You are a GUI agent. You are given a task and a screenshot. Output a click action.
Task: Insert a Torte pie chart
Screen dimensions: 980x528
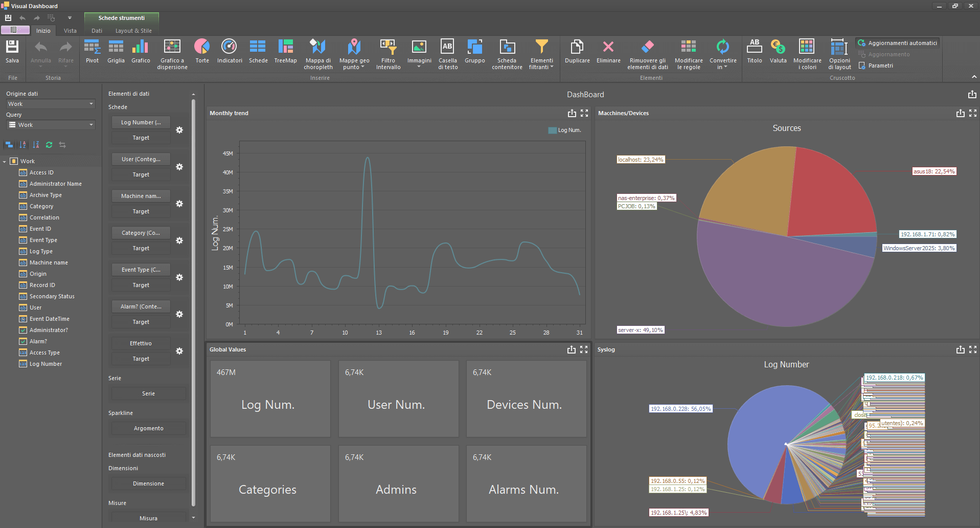click(202, 52)
